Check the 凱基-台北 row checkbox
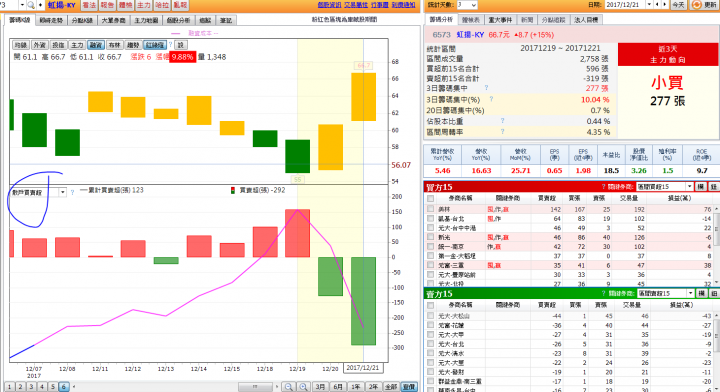Viewport: 720px width, 392px height. pos(430,218)
